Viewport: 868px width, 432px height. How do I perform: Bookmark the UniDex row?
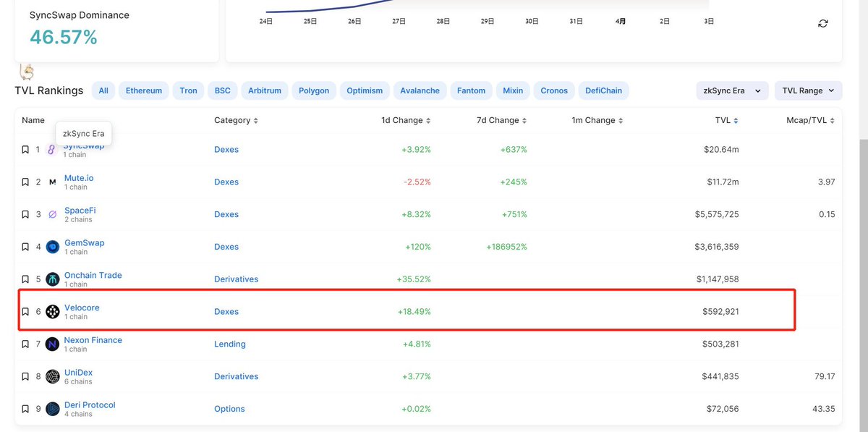[25, 376]
